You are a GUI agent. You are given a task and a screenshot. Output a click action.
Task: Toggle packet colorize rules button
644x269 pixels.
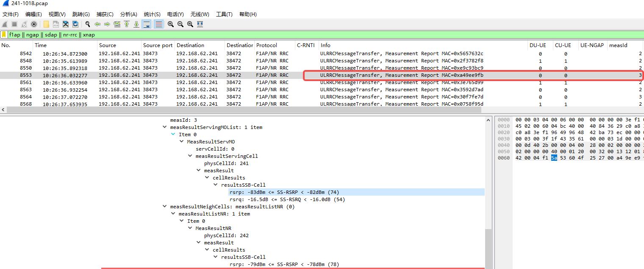coord(159,24)
